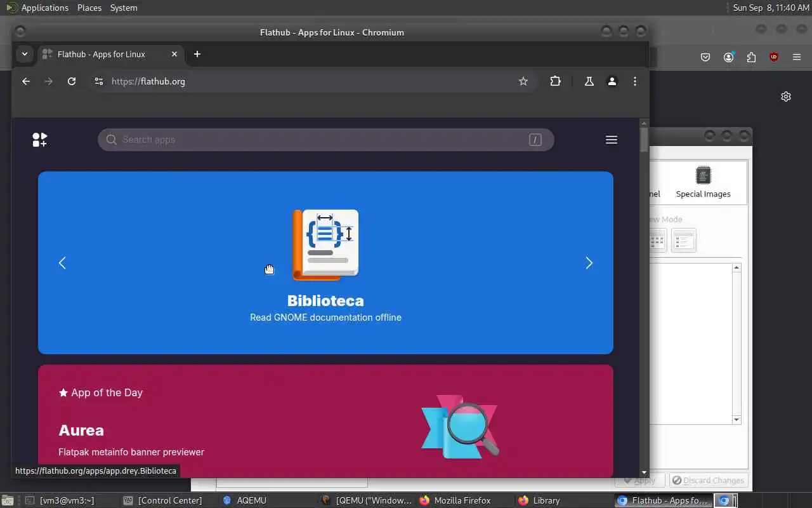Image resolution: width=812 pixels, height=508 pixels.
Task: Click 'Read GNOME documentation offline' text
Action: 325,317
